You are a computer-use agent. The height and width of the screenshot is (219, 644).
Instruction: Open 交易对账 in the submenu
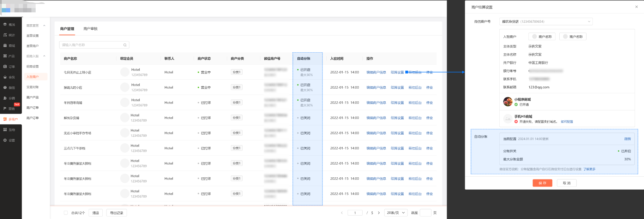pos(32,87)
